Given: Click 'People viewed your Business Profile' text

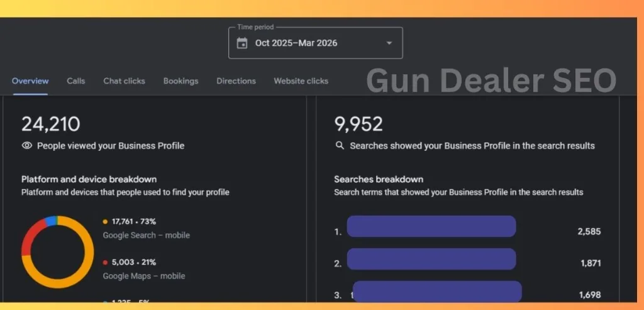Looking at the screenshot, I should [111, 146].
